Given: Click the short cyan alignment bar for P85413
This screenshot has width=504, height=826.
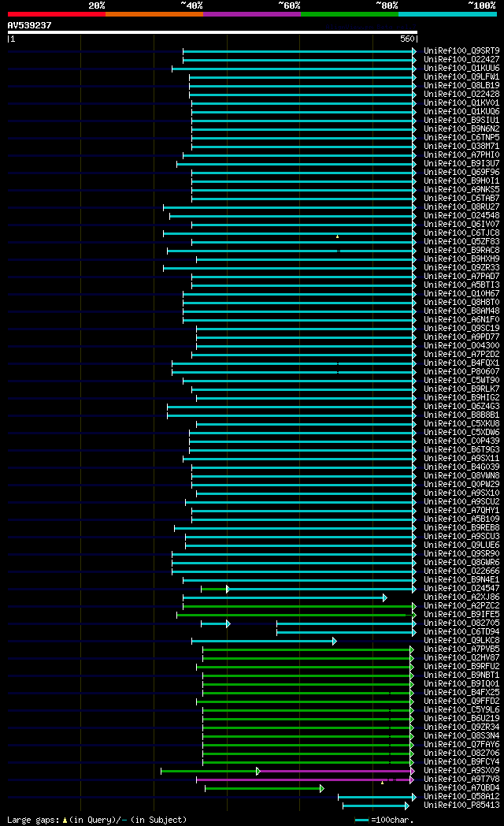Looking at the screenshot, I should 376,806.
